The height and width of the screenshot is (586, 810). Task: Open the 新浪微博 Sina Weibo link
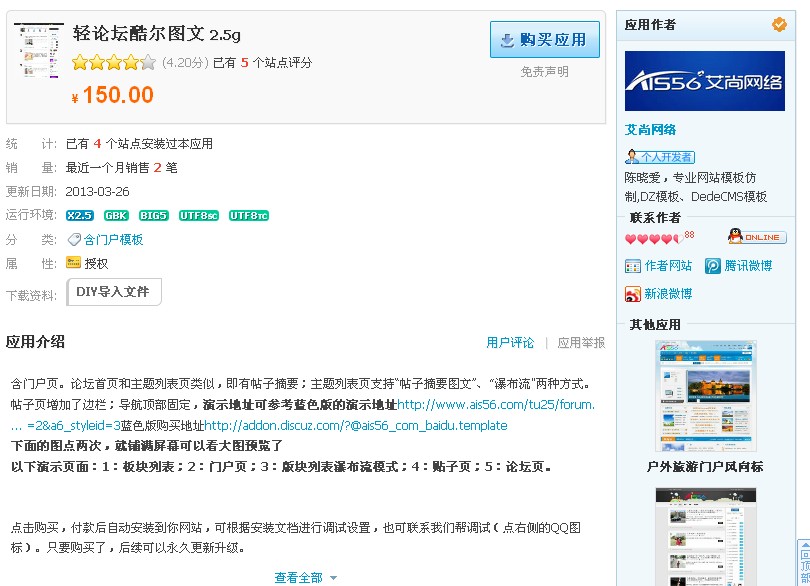(x=668, y=294)
